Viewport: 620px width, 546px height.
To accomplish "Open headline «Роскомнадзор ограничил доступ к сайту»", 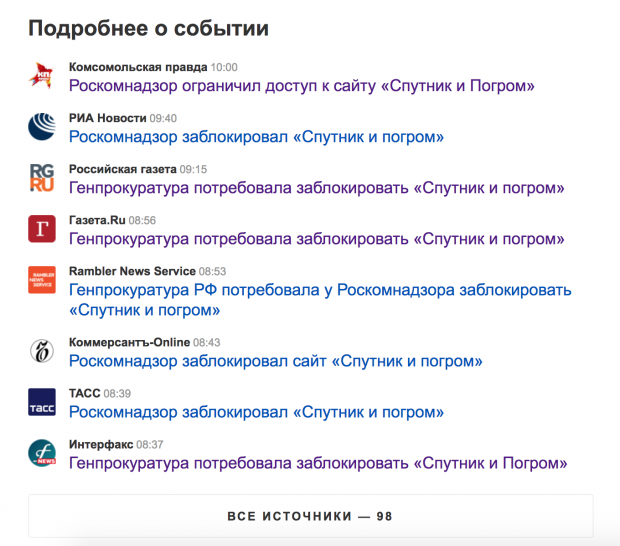I will point(302,86).
